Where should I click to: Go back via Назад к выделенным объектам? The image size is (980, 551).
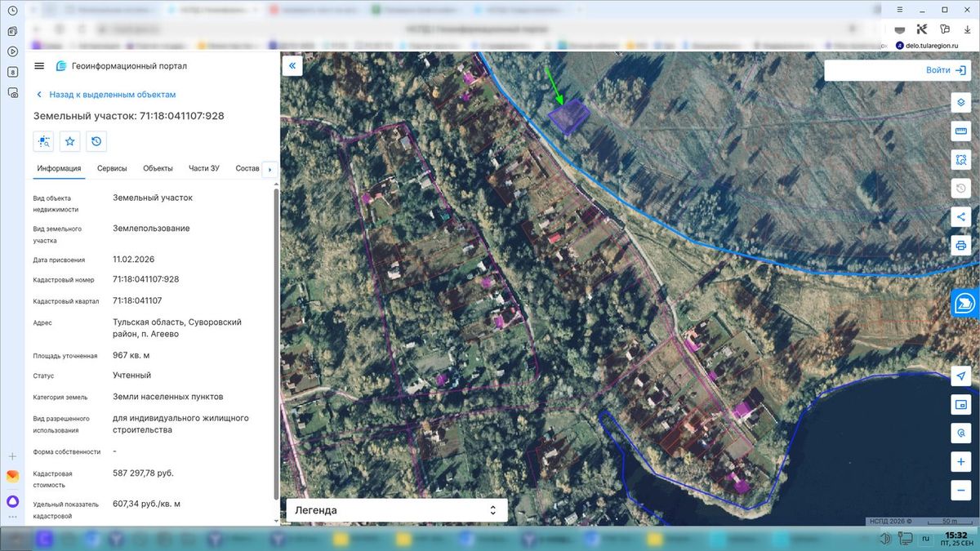pos(105,95)
